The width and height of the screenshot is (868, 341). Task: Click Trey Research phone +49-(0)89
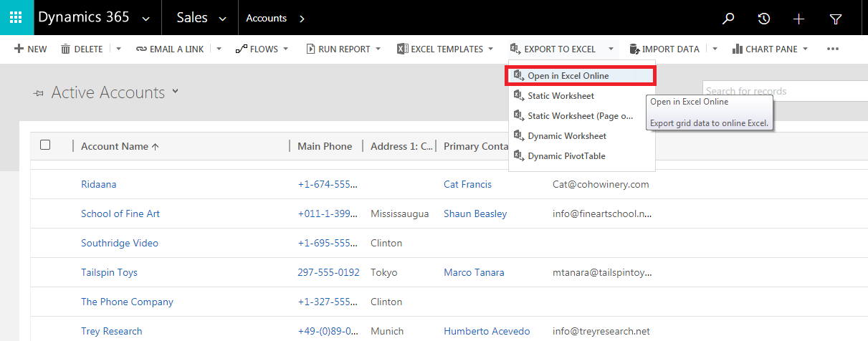point(327,331)
